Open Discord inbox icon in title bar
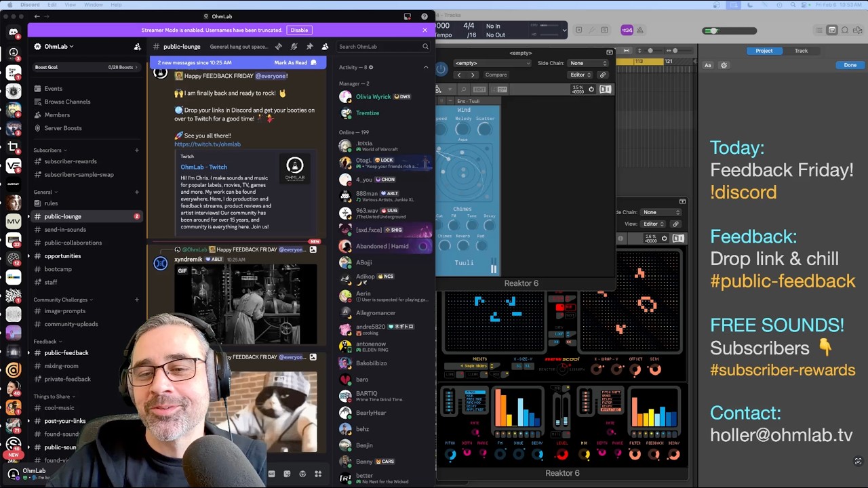Viewport: 868px width, 488px height. (x=408, y=16)
